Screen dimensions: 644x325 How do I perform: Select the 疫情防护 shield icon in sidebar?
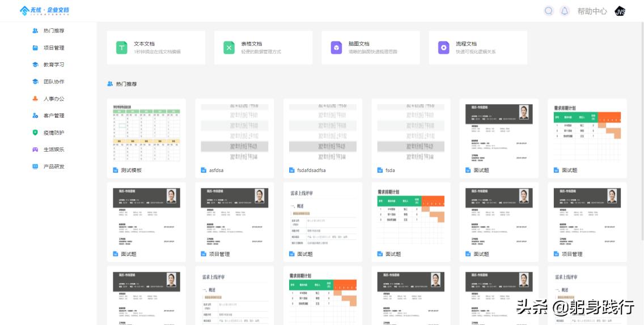(x=35, y=132)
